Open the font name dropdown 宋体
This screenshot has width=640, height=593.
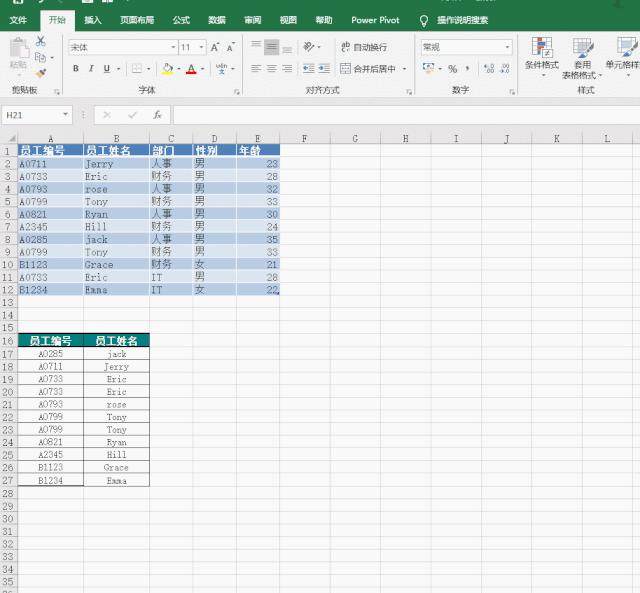[x=173, y=47]
